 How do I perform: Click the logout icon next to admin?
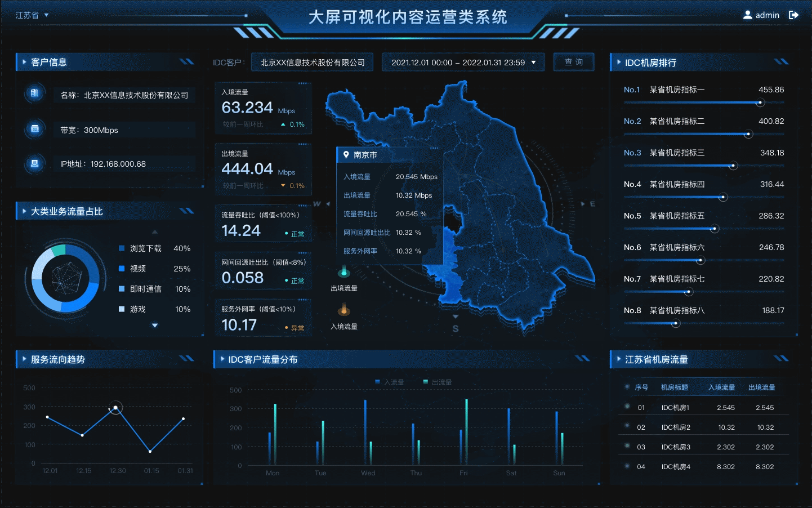point(794,15)
